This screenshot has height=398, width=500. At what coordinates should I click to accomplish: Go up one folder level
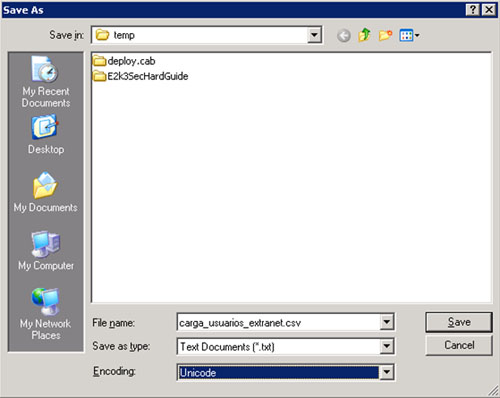(364, 35)
